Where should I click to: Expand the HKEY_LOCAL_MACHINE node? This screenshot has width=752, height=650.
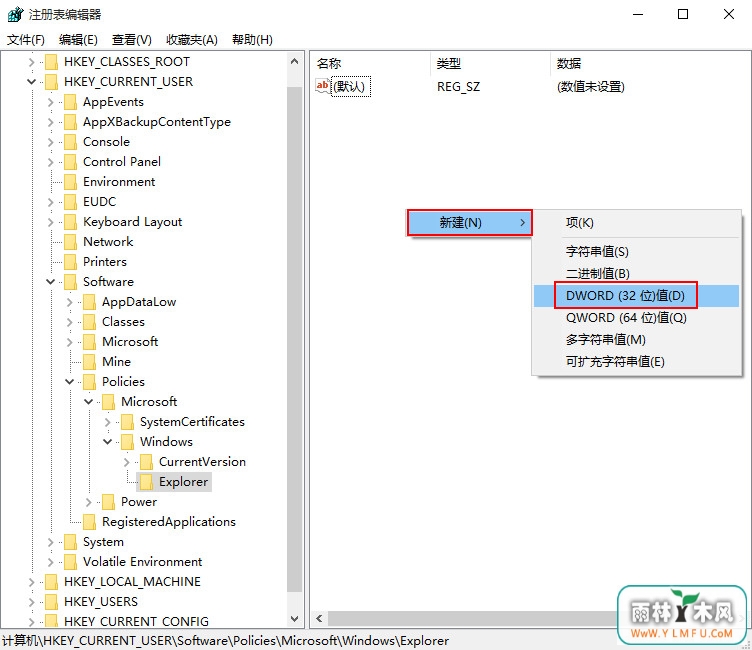click(31, 582)
